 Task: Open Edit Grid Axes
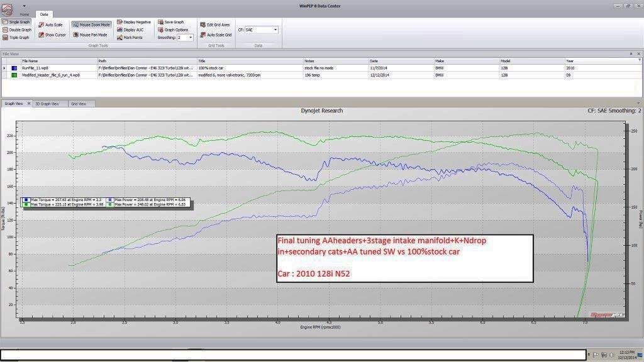[x=215, y=25]
